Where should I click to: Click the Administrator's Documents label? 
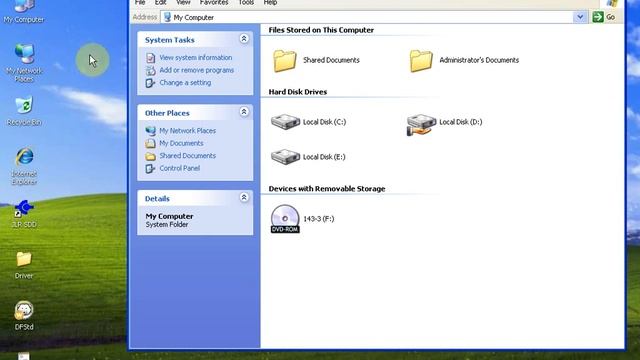[x=479, y=60]
